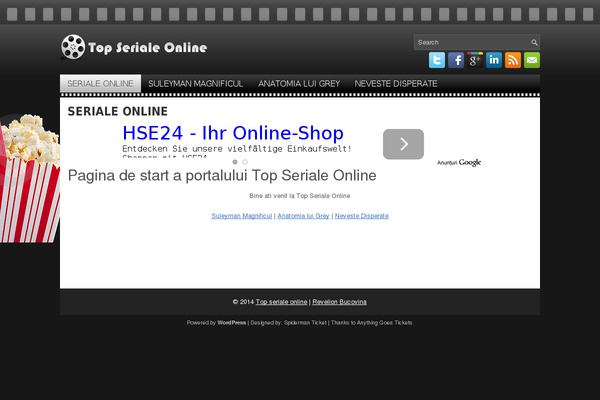Screen dimensions: 600x400
Task: Click the Twitter social icon
Action: (437, 60)
